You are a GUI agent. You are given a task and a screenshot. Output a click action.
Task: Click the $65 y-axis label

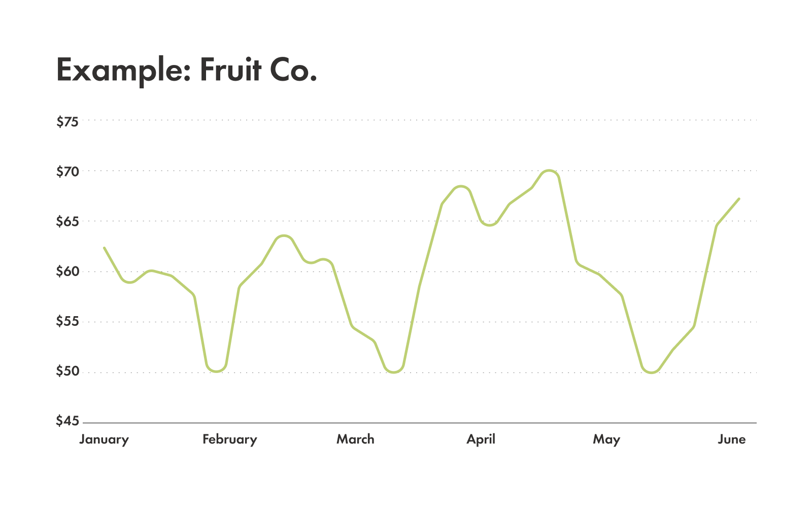tap(67, 222)
